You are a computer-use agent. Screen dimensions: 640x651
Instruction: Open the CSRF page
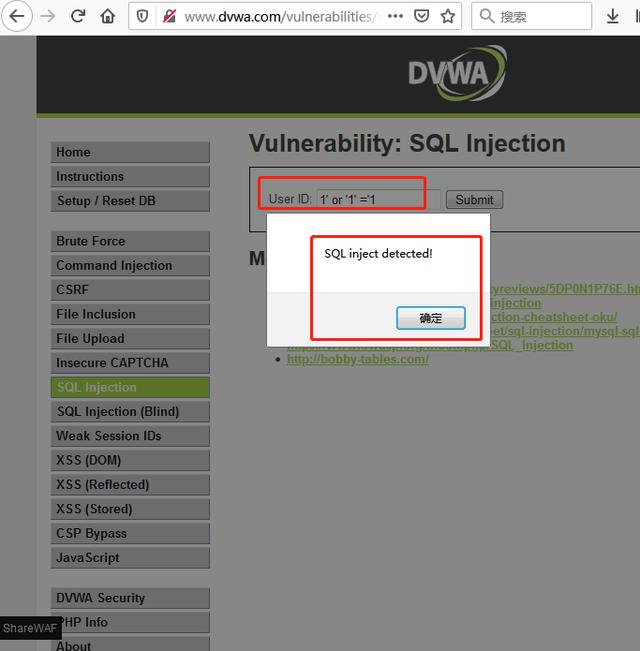click(130, 290)
